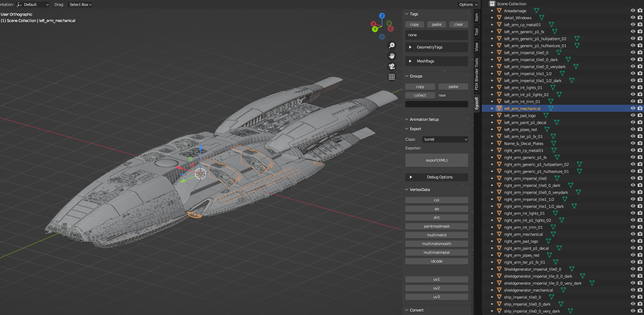Hide left_arm_pipes_red with eye icon
Viewport: 644px width, 315px height.
[x=633, y=129]
